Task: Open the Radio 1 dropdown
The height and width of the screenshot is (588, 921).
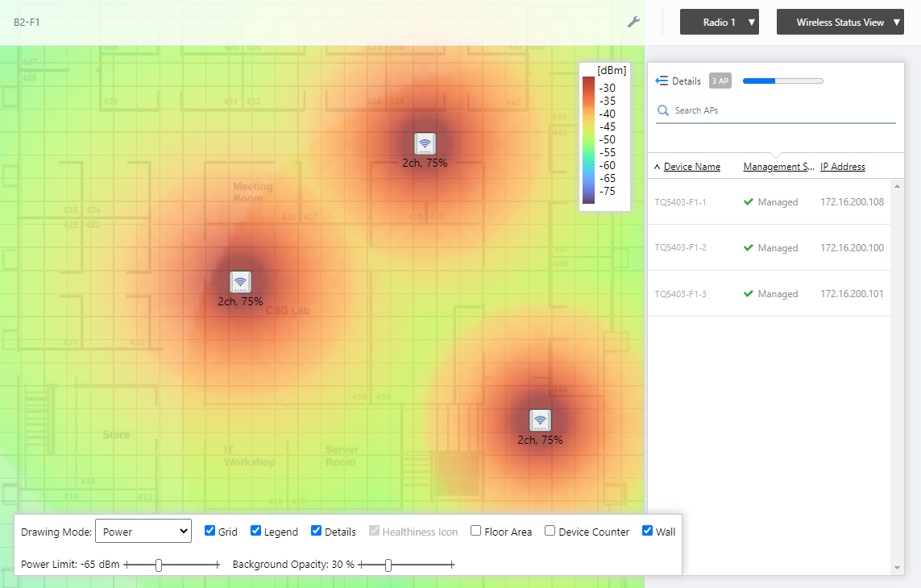Action: click(720, 23)
